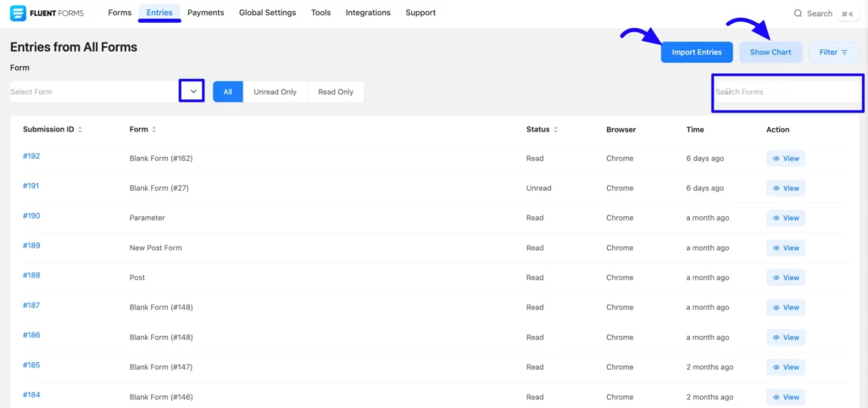Click View button for entry #184
868x408 pixels.
coord(786,397)
